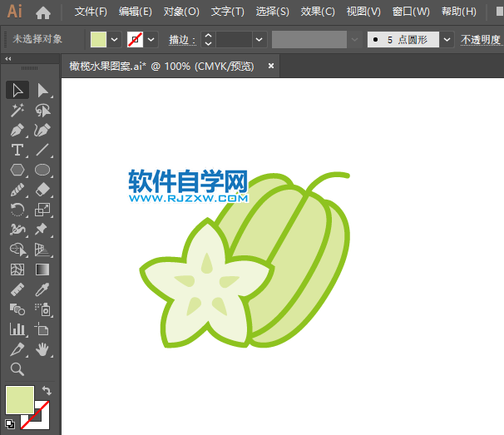This screenshot has height=435, width=504.
Task: Open fill color dropdown in control bar
Action: [x=114, y=39]
